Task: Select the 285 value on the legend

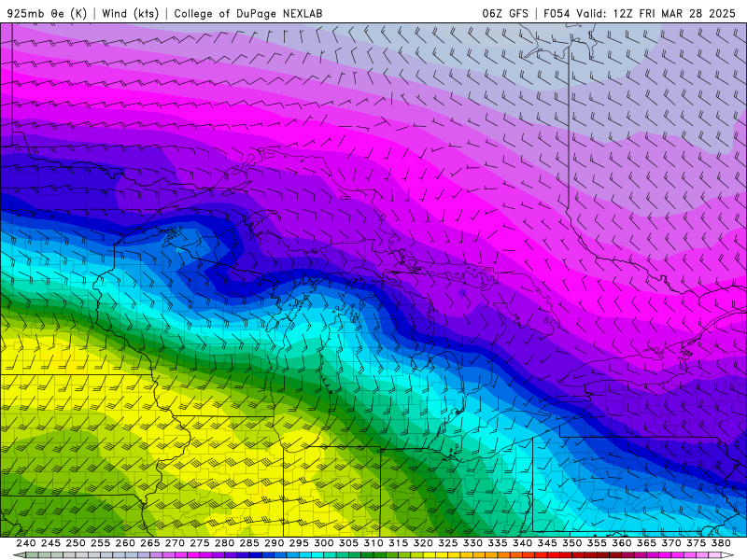Action: pyautogui.click(x=249, y=543)
